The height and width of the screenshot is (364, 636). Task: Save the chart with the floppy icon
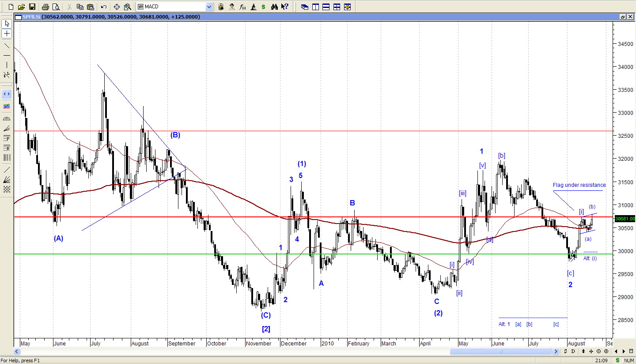pyautogui.click(x=32, y=7)
